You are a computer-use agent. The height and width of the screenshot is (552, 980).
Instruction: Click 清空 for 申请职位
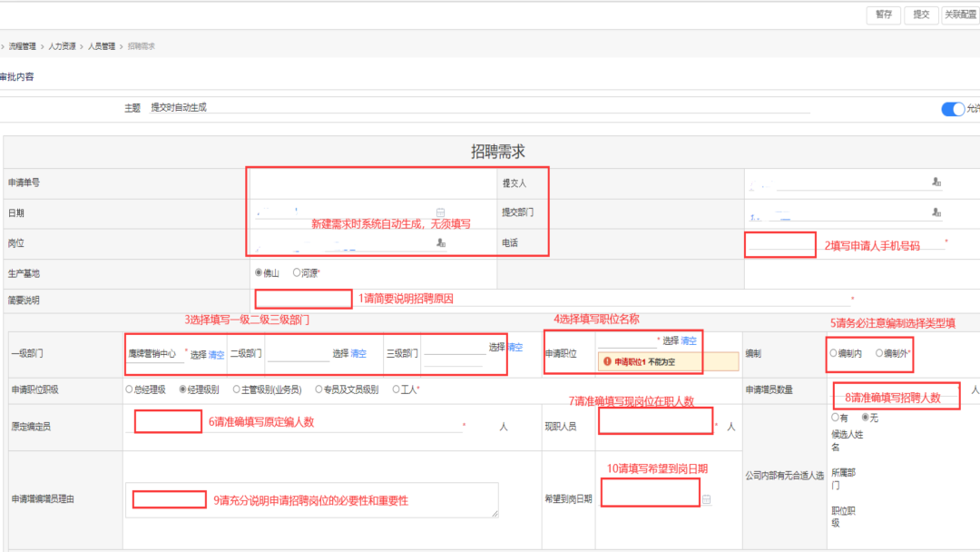tap(689, 340)
